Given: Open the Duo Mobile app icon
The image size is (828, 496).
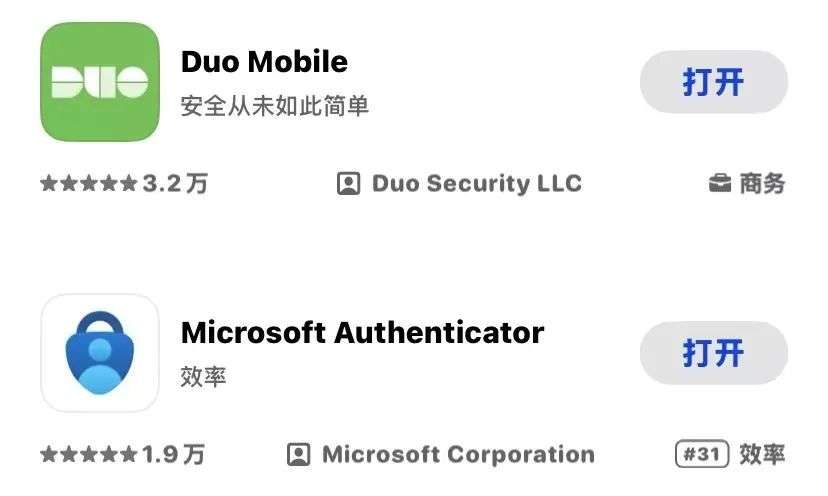Looking at the screenshot, I should click(x=100, y=82).
